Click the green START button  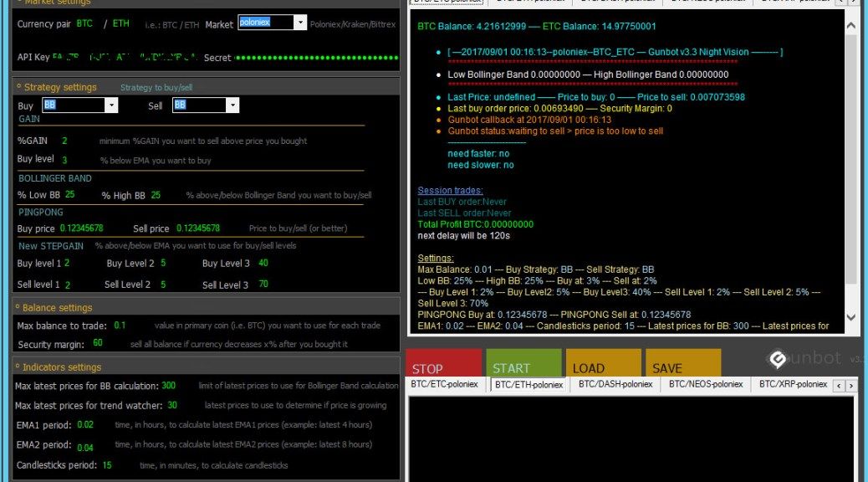pyautogui.click(x=523, y=363)
